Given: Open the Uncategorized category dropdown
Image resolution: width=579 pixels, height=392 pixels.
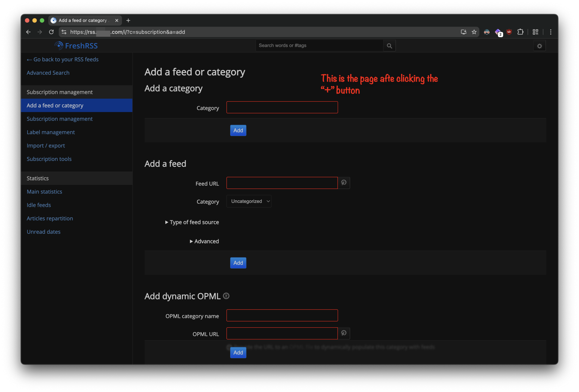Looking at the screenshot, I should pyautogui.click(x=249, y=201).
